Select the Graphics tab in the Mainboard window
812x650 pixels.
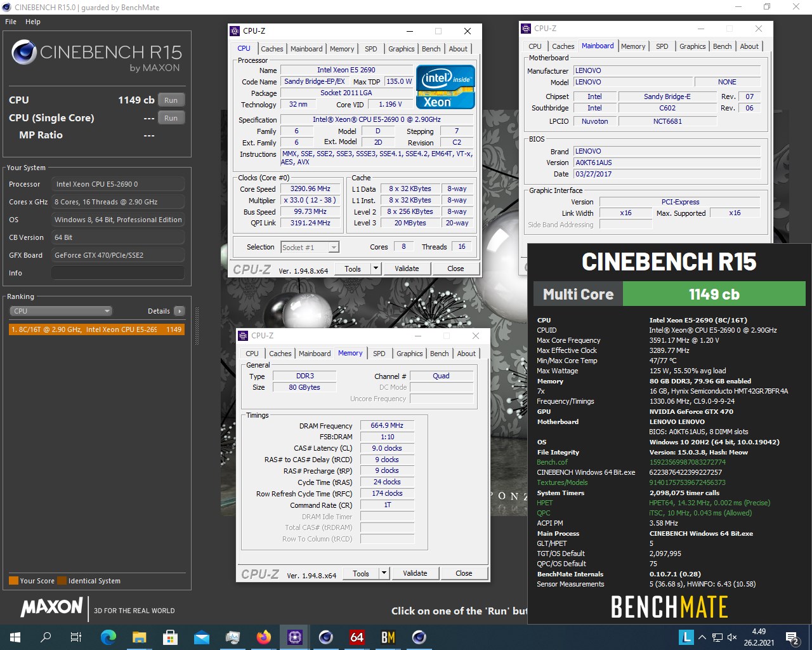(x=692, y=46)
